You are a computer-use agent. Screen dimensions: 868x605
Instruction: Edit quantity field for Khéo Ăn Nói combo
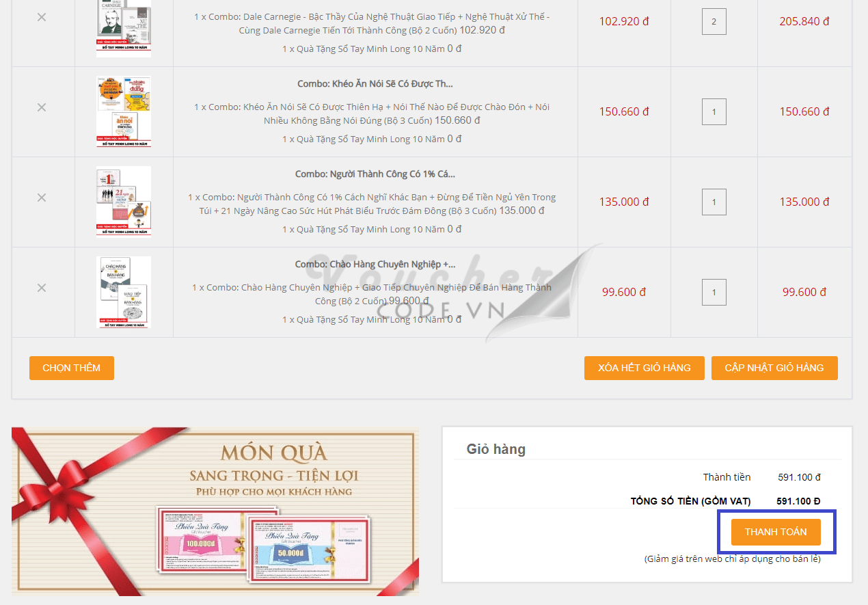point(714,111)
